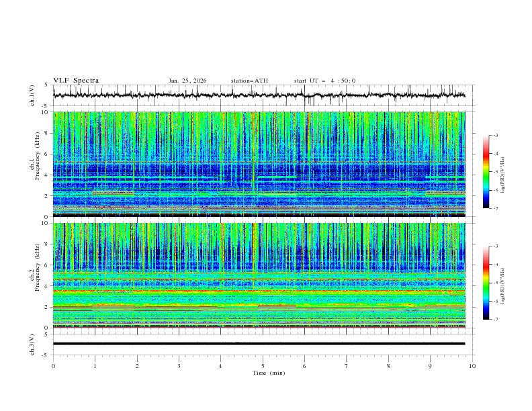Click the VLF Spectra title text
The width and height of the screenshot is (532, 411).
pyautogui.click(x=76, y=81)
